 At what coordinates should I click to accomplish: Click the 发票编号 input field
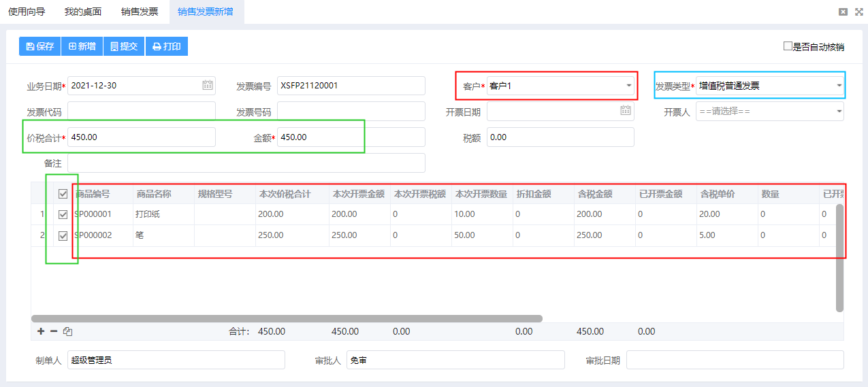pos(351,86)
